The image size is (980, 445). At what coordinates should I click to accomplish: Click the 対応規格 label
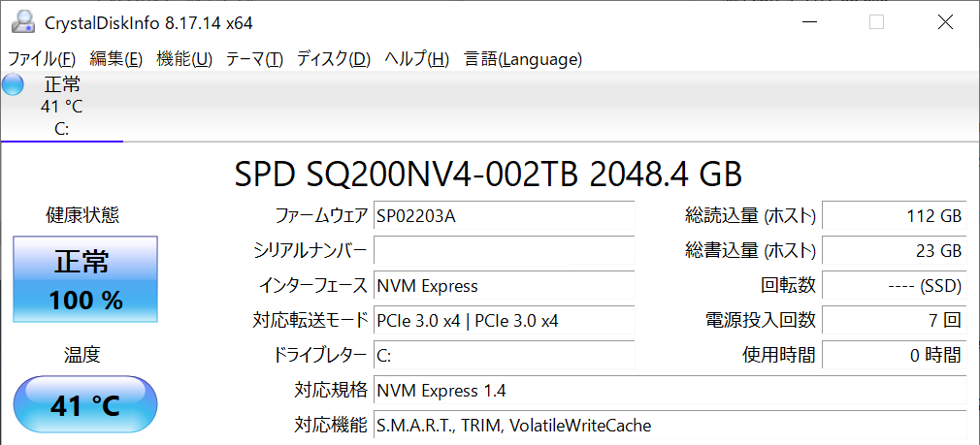[331, 391]
